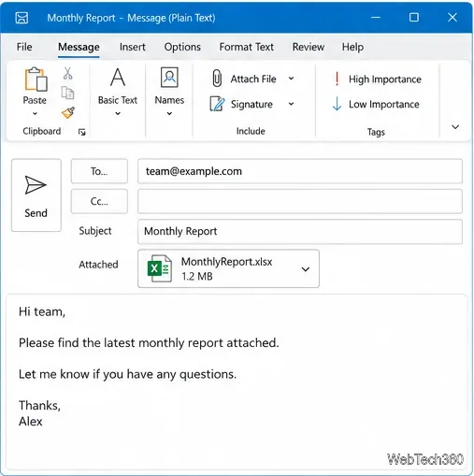Click the Signature pen icon
Screen dimensions: 474x476
click(217, 104)
